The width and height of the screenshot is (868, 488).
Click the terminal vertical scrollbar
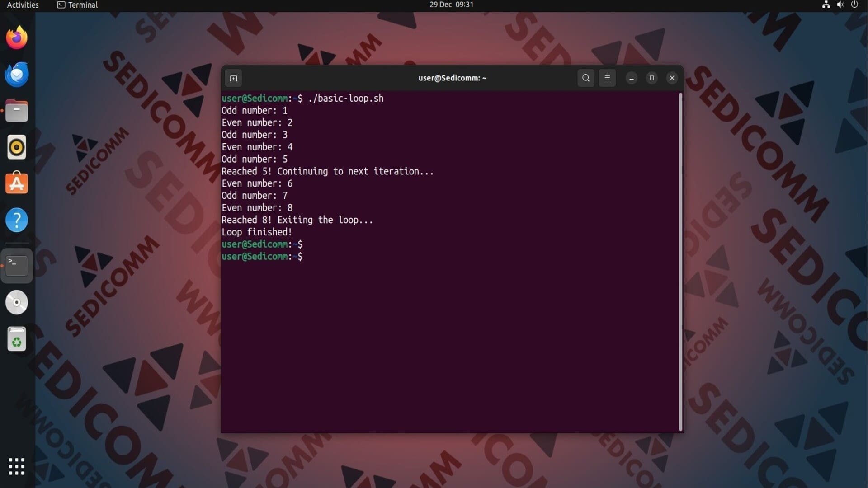point(680,262)
